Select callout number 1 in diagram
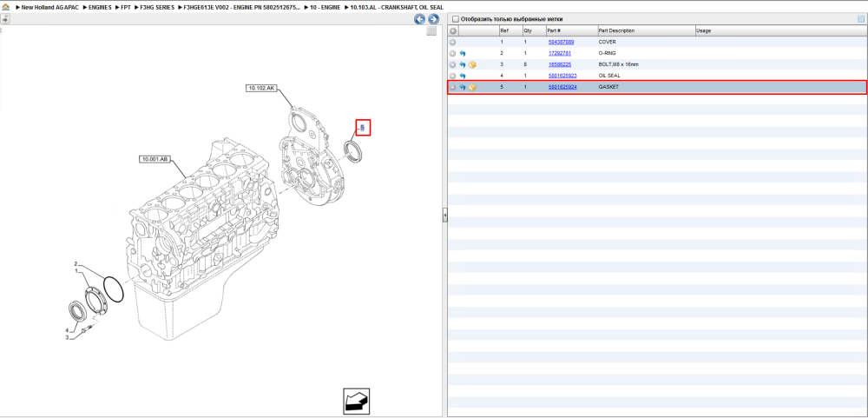The height and width of the screenshot is (418, 868). coord(76,270)
